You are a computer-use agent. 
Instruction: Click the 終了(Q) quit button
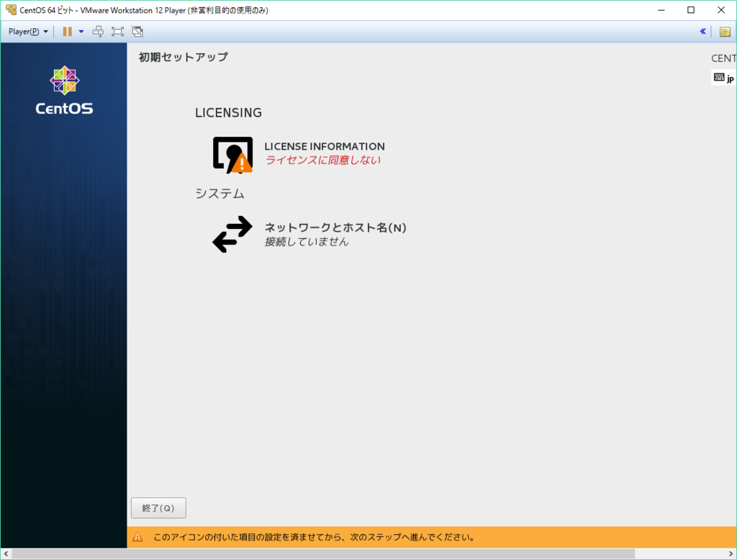coord(158,507)
